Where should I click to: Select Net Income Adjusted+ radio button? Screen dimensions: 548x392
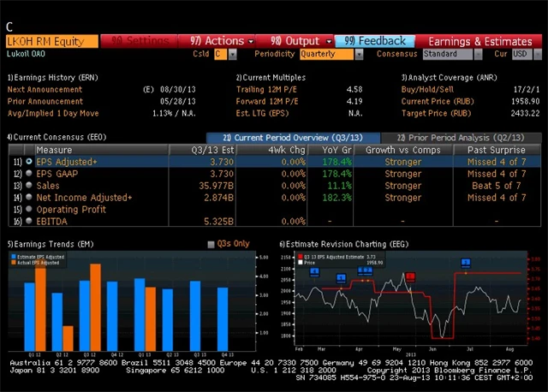[29, 197]
